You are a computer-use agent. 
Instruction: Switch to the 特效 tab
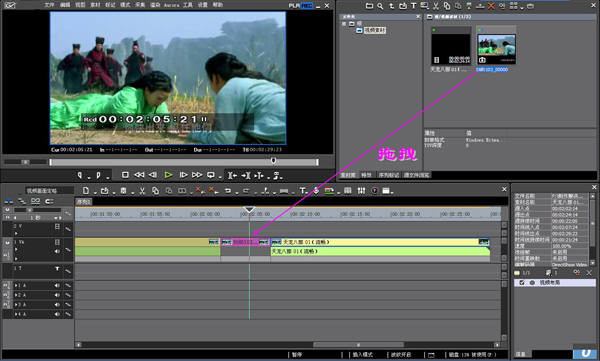tap(366, 175)
